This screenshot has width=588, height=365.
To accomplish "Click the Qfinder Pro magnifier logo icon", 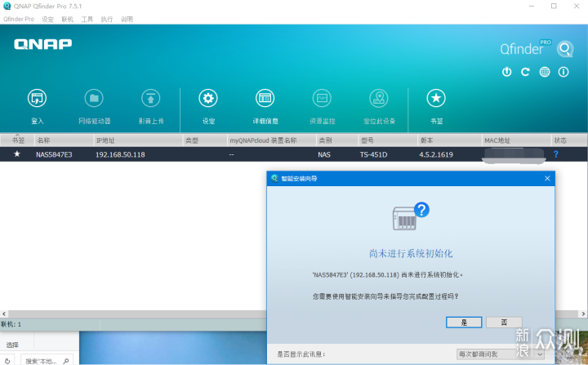I will (565, 49).
